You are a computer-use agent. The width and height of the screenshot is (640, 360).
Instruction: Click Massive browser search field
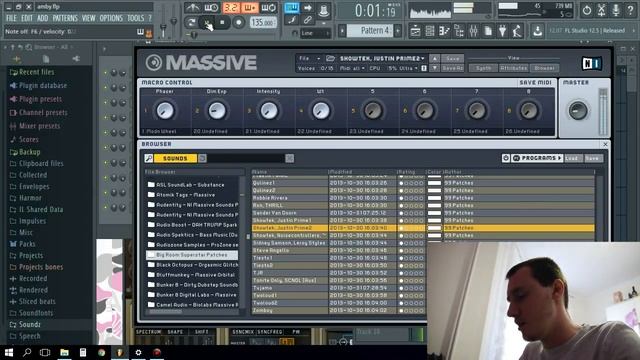click(246, 158)
